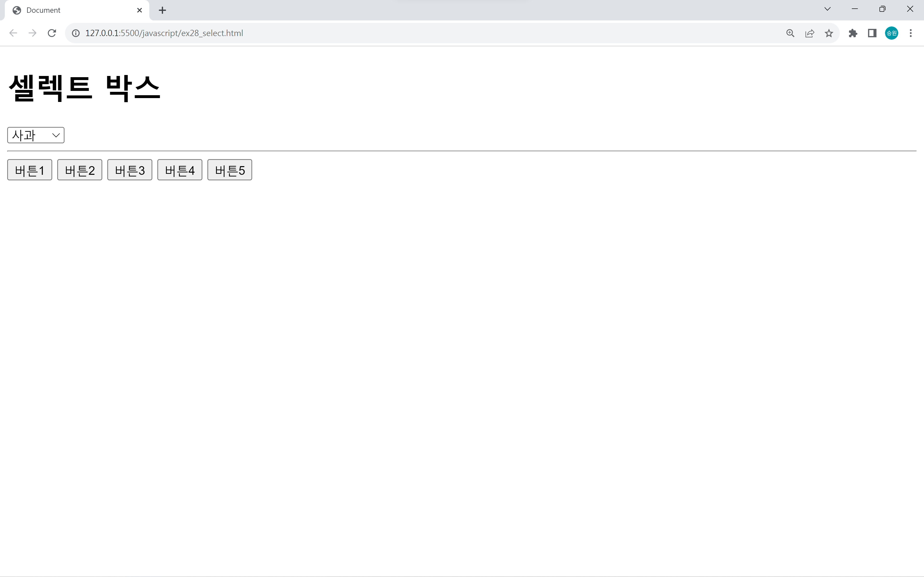Open the zoom magnifier icon
Screen dimensions: 924x577
click(x=790, y=33)
